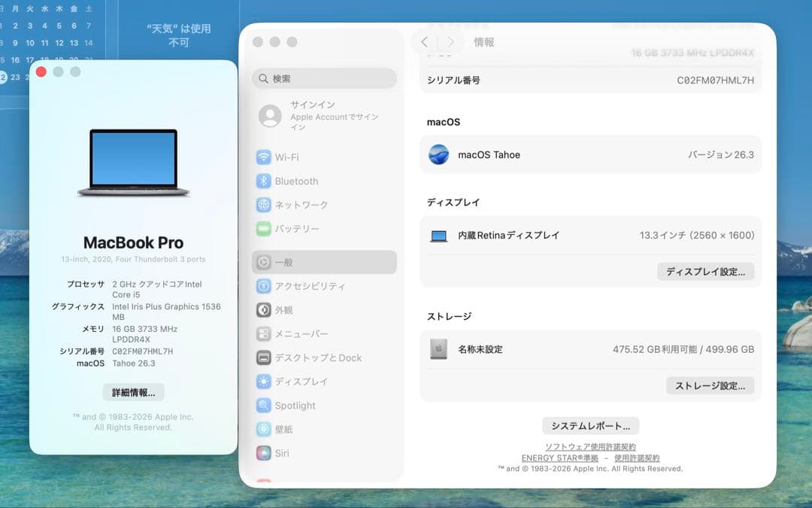Viewport: 812px width, 508px height.
Task: Open Spotlight magnifier icon
Action: click(x=264, y=406)
